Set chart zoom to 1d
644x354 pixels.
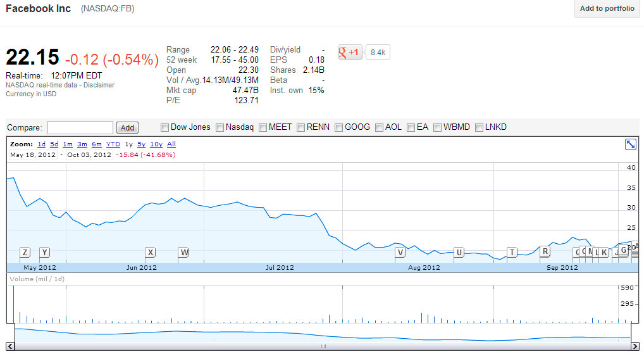[x=42, y=144]
